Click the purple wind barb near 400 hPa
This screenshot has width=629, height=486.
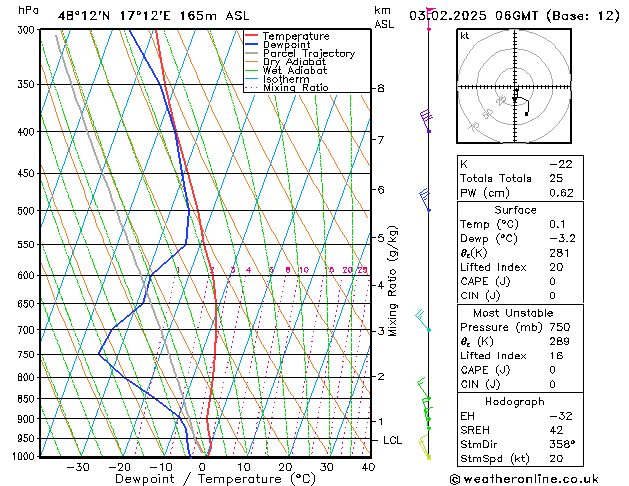(x=426, y=120)
